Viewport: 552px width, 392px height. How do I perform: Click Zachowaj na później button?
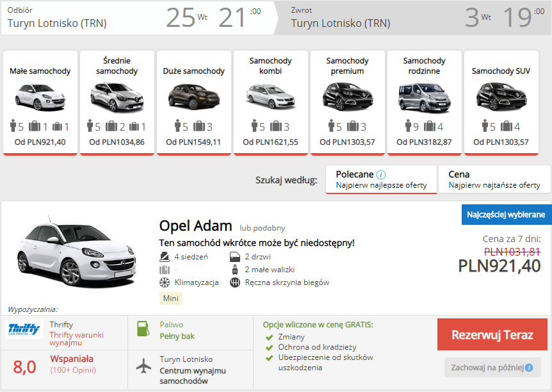[x=492, y=368]
